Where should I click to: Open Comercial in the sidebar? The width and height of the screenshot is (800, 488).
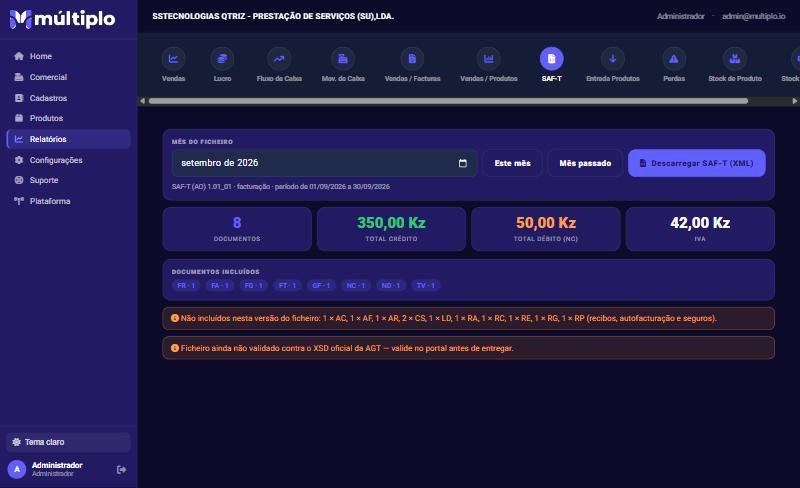tap(68, 77)
